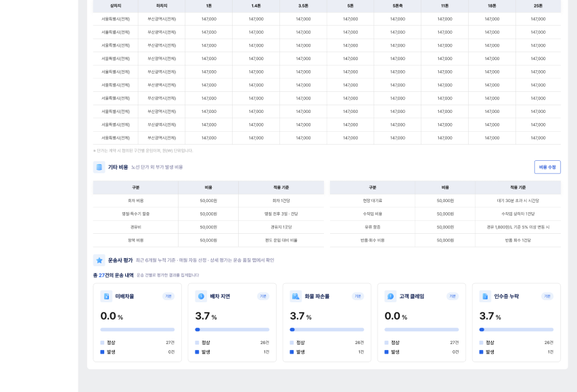Click the 11톤 column header
The image size is (577, 392).
444,6
